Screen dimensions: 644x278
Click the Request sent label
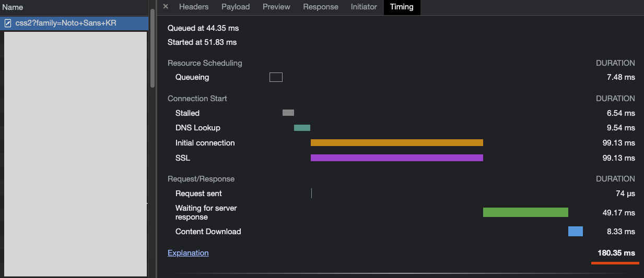tap(198, 194)
